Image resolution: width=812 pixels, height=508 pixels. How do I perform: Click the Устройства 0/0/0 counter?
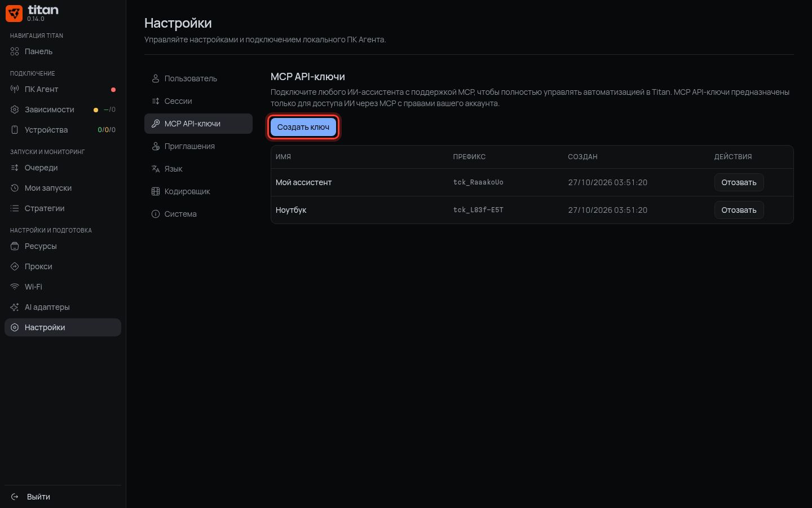[x=107, y=130]
